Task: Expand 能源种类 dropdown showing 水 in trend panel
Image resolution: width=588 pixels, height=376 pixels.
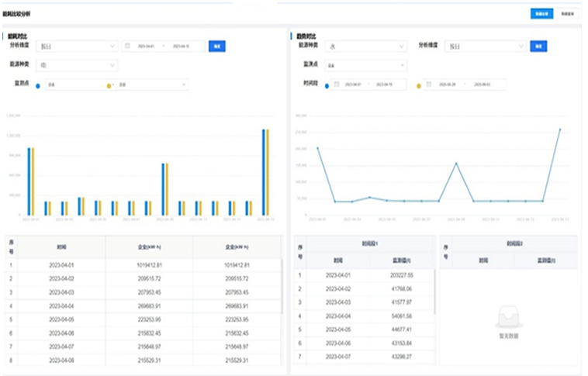Action: [x=366, y=47]
